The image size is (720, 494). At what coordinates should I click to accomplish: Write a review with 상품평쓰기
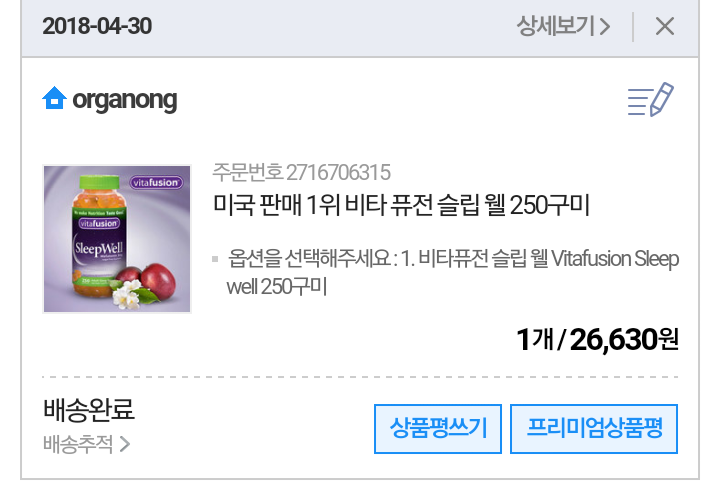[x=438, y=429]
